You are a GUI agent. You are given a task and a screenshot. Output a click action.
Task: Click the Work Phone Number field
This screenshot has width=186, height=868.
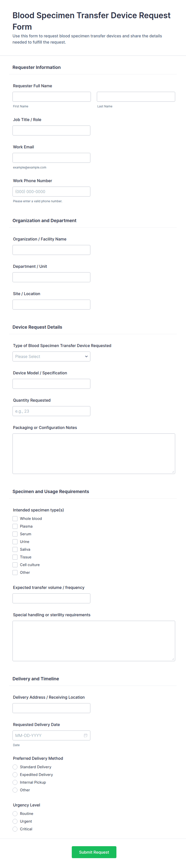[x=51, y=191]
